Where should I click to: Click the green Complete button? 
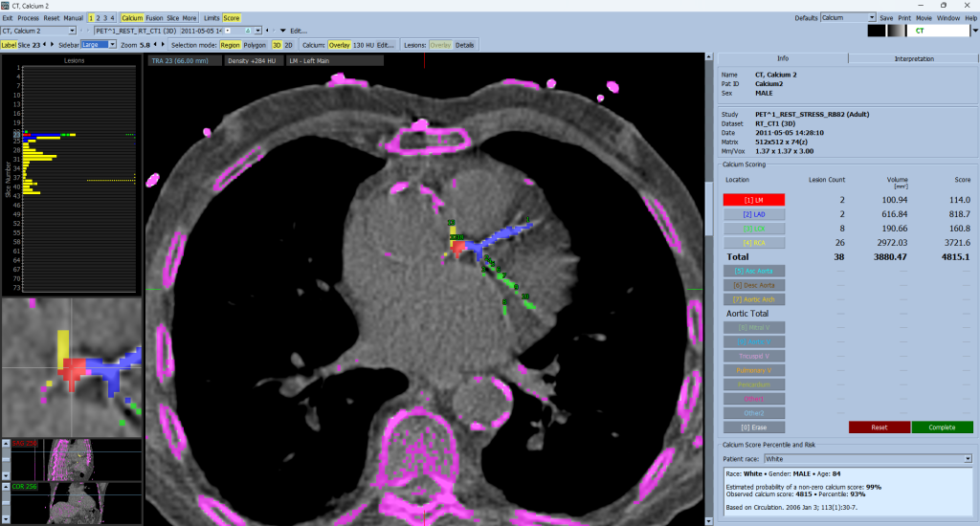point(942,427)
